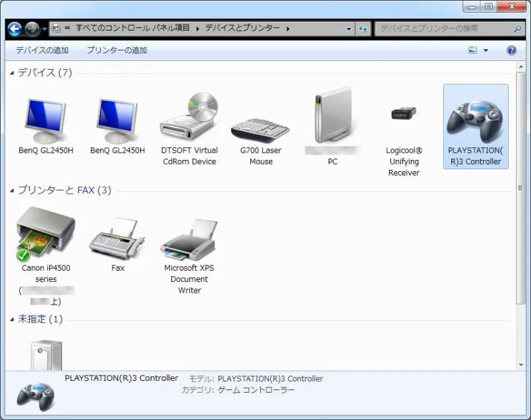Open the view options dropdown arrow
Screen dimensions: 531x420
486,50
